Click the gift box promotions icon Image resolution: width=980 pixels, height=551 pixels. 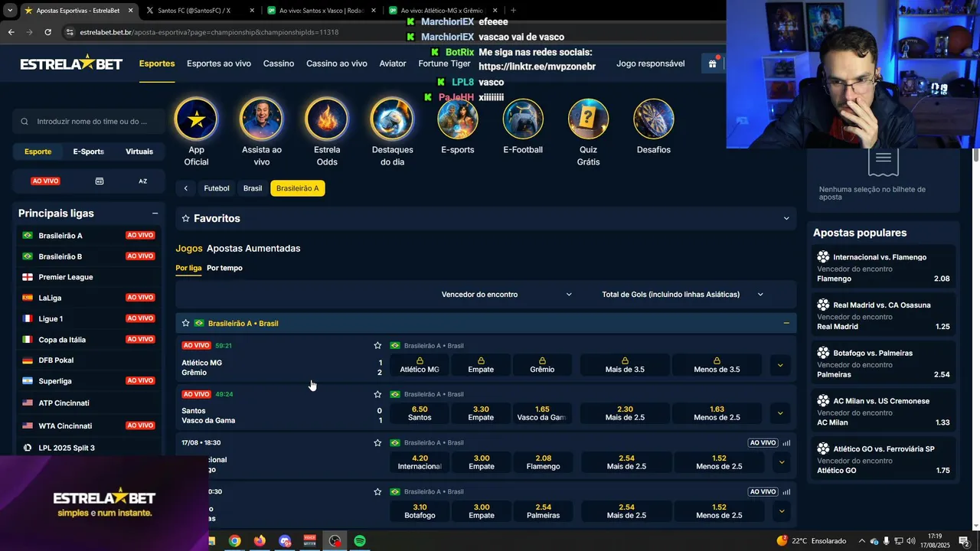tap(713, 64)
